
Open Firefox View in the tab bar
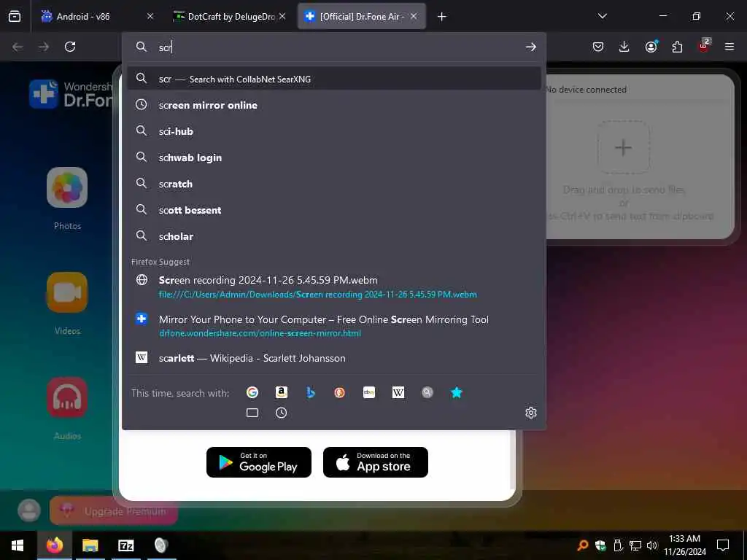tap(15, 16)
